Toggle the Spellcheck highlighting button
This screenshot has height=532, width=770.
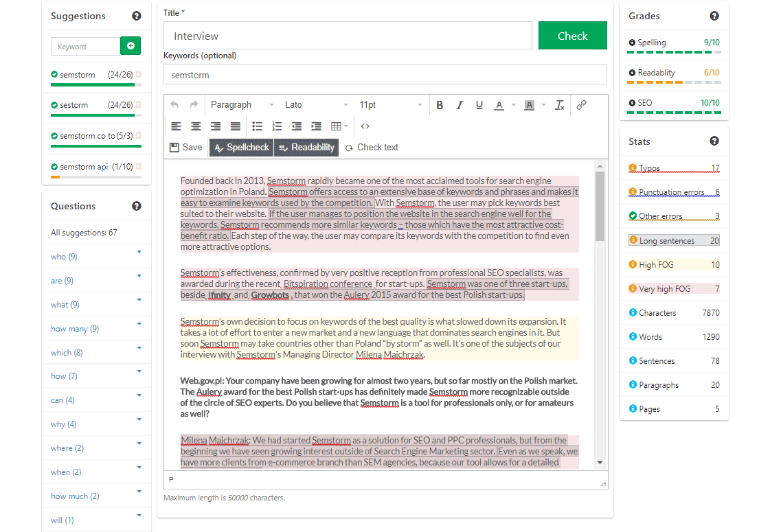coord(241,148)
